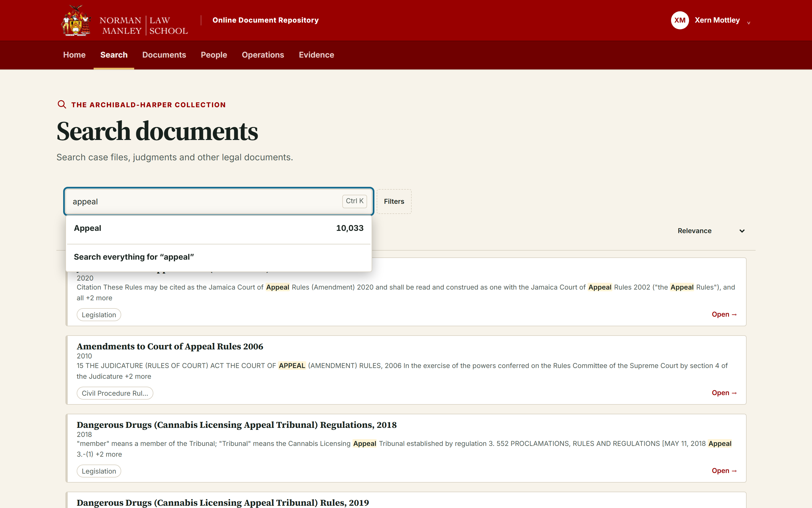Open the Relevance sort dropdown

(711, 231)
